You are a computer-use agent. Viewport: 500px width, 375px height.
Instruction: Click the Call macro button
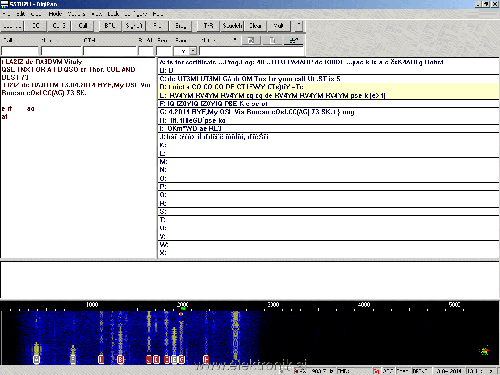click(x=82, y=26)
